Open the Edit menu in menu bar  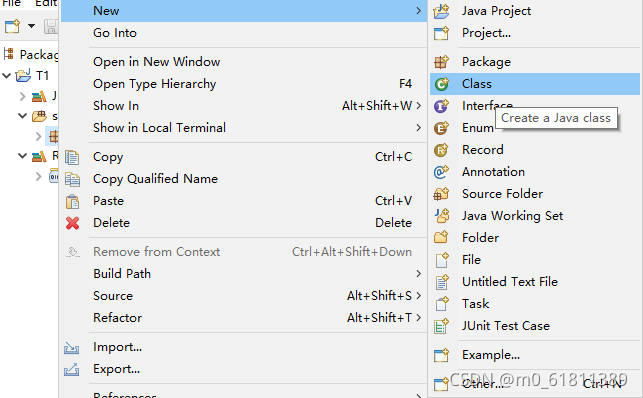click(x=45, y=3)
